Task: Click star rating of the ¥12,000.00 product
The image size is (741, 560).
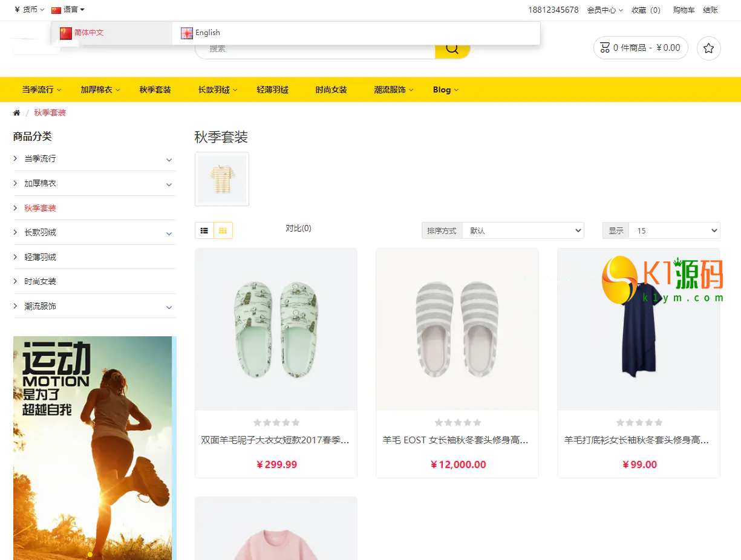Action: pyautogui.click(x=458, y=423)
